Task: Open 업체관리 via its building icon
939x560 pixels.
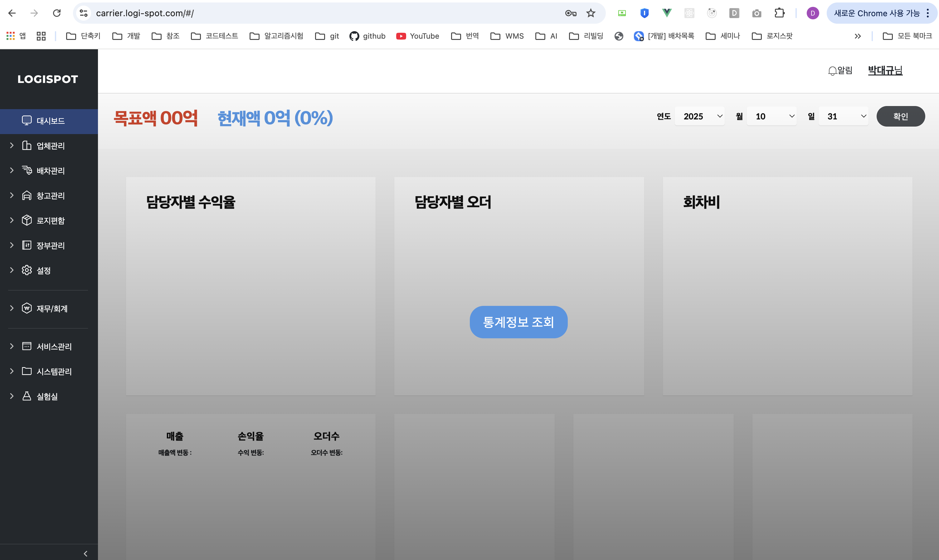Action: pos(27,146)
